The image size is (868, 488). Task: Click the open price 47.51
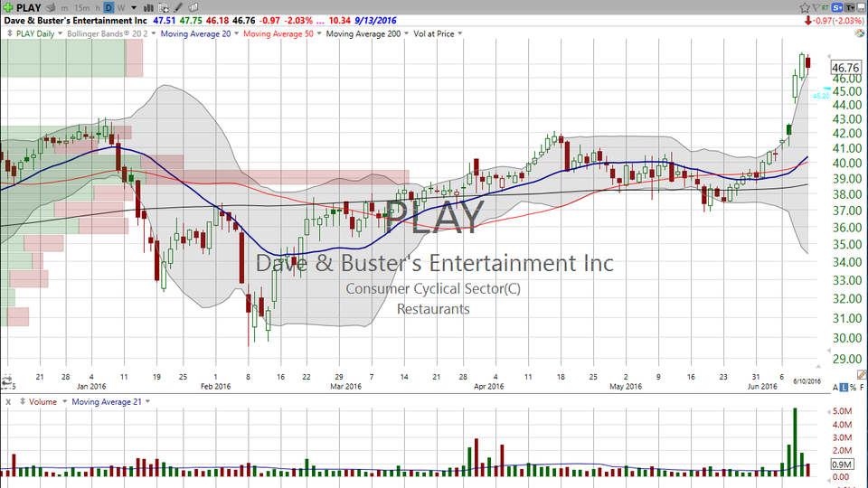click(164, 21)
